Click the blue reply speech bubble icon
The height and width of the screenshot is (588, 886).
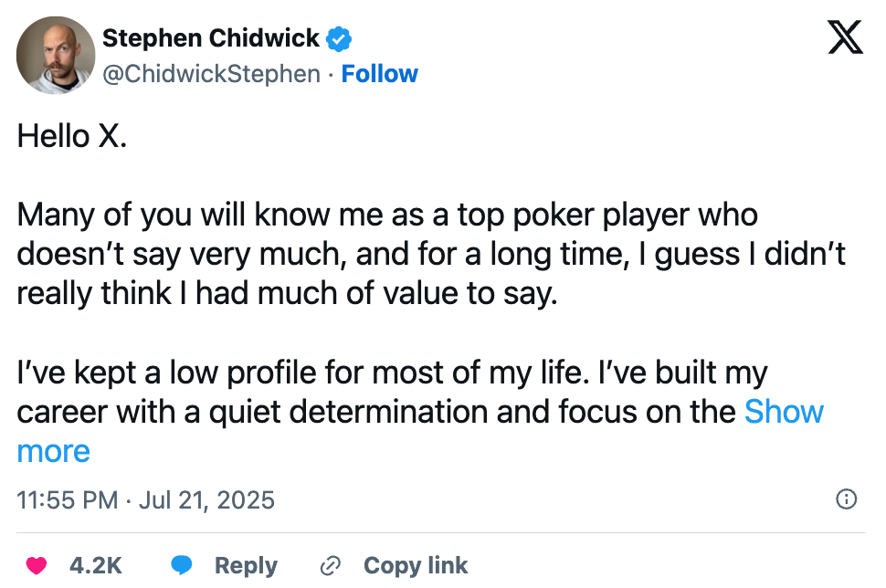click(182, 565)
